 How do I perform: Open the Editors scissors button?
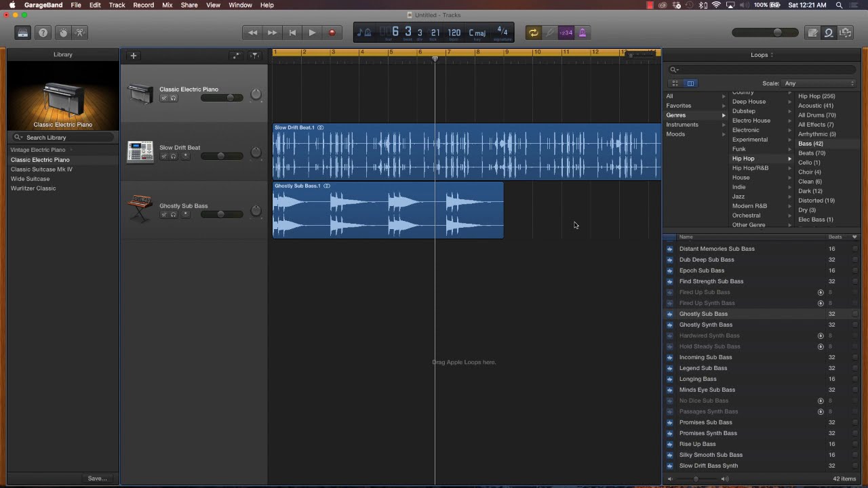(80, 33)
